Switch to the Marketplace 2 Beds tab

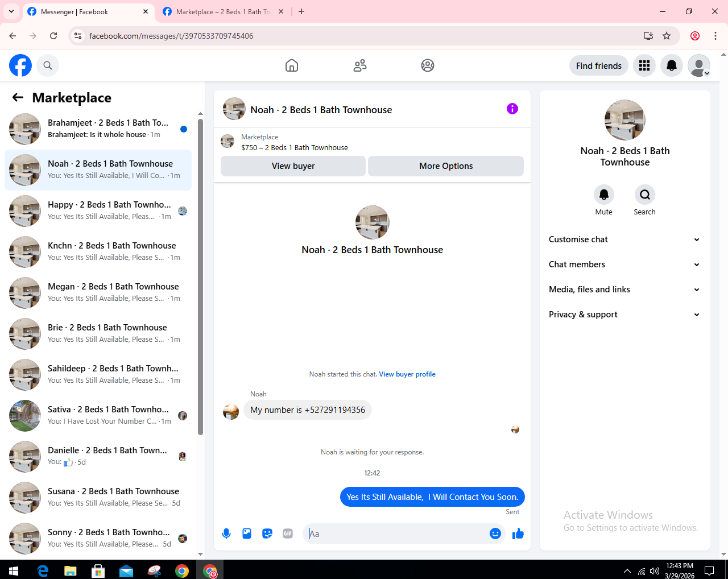tap(224, 12)
